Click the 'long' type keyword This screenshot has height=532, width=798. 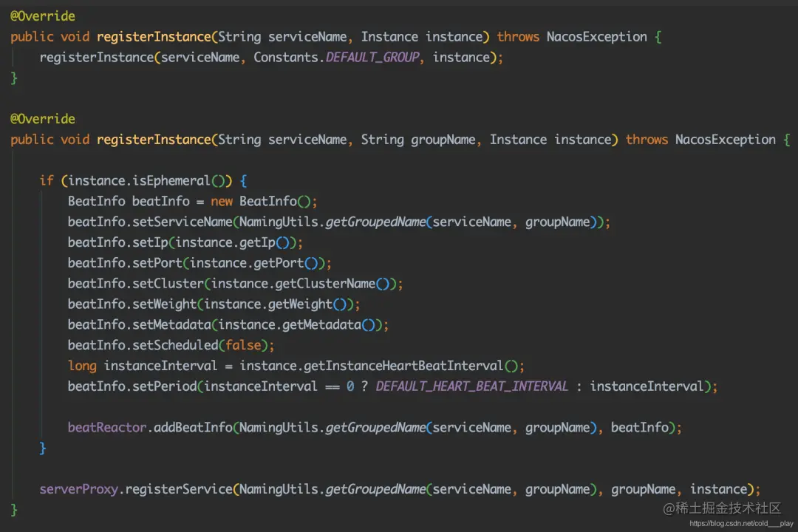[x=82, y=366]
